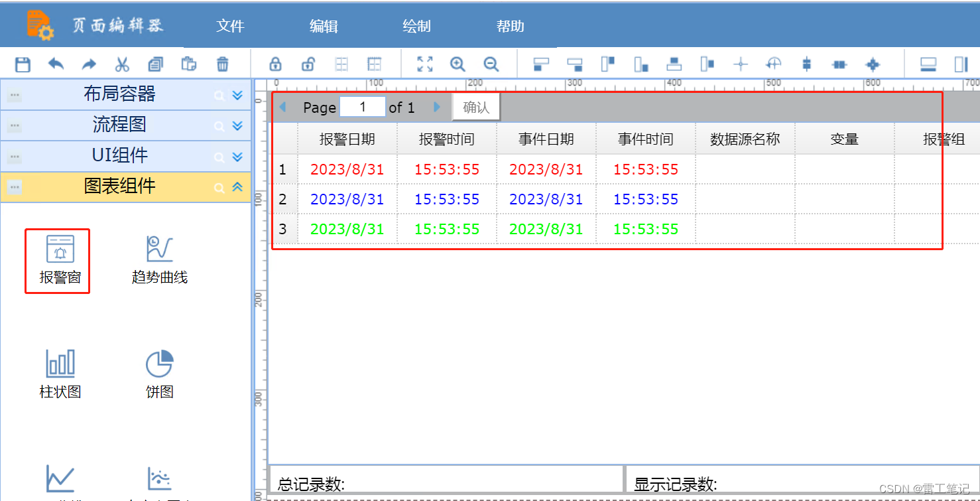Open the 流程图 accordion tab
Image resolution: width=980 pixels, height=501 pixels.
[125, 125]
